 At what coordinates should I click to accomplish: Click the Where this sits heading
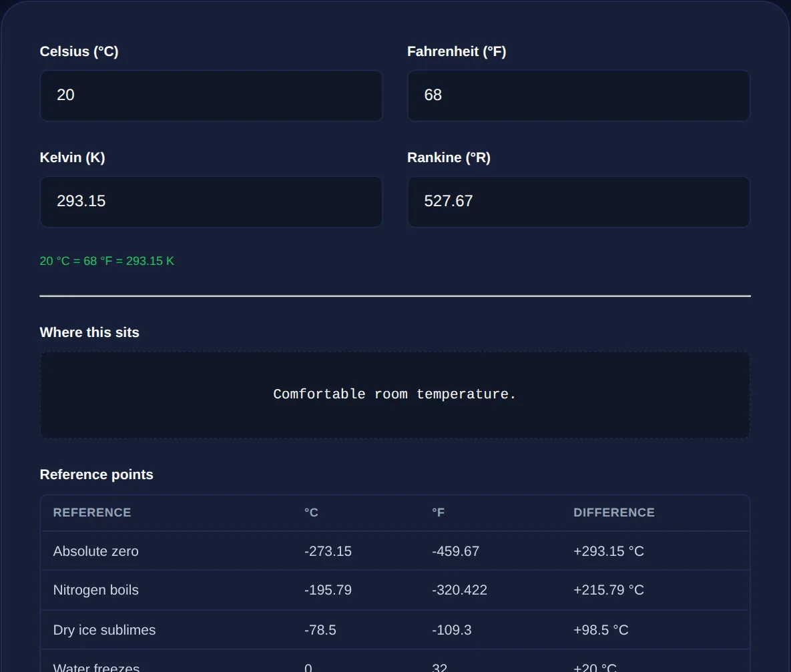(89, 332)
